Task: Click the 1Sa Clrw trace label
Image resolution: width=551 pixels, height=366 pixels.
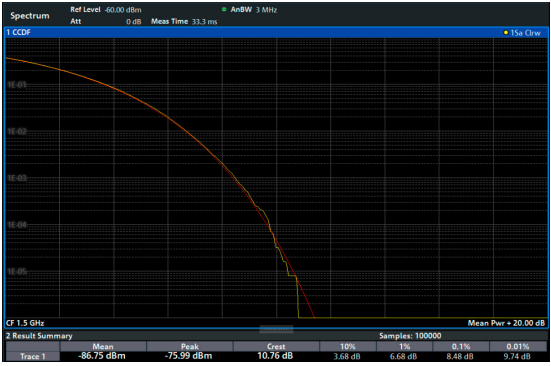Action: [x=525, y=33]
